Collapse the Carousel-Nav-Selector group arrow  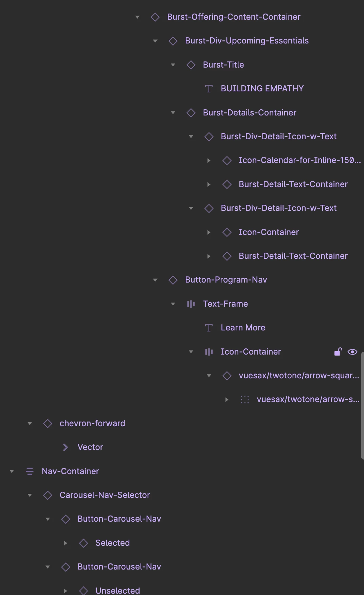coord(30,495)
